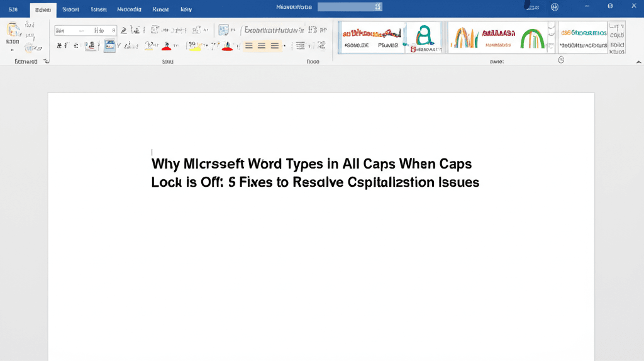Click the blue square icon in upper row
644x361 pixels.
point(223,30)
